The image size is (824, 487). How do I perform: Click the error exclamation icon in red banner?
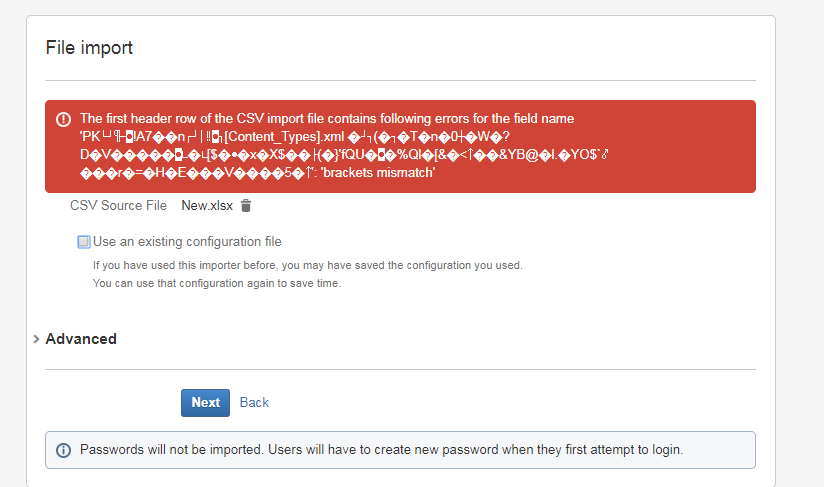[x=64, y=119]
